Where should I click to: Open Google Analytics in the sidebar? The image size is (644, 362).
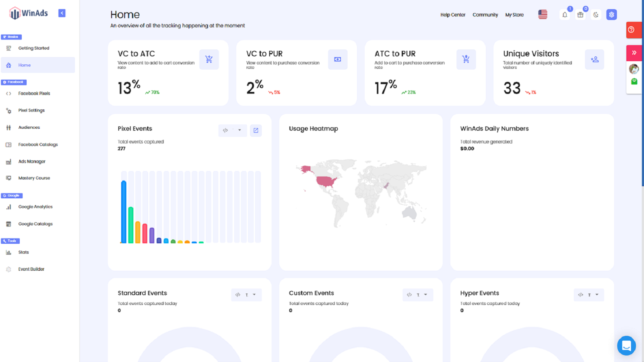pos(35,207)
